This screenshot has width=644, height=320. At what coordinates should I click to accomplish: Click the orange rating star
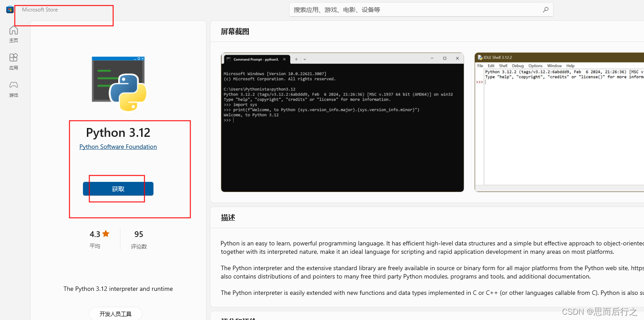tap(106, 233)
